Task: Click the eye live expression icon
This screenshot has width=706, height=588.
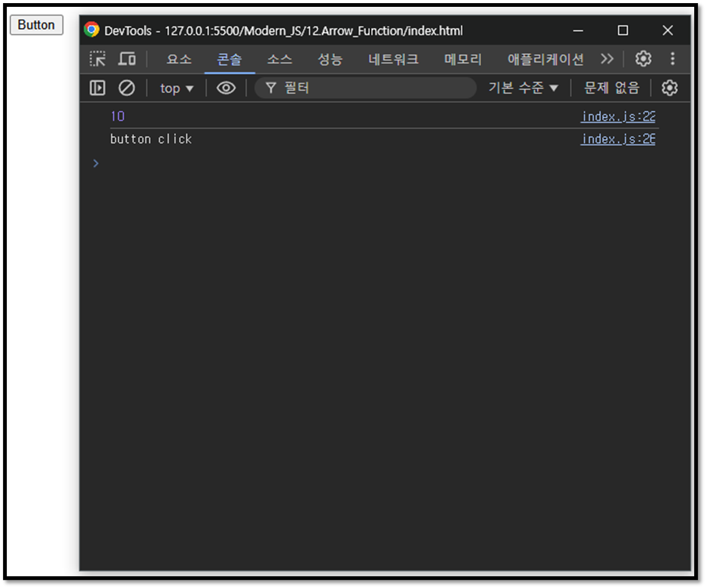Action: click(x=226, y=88)
